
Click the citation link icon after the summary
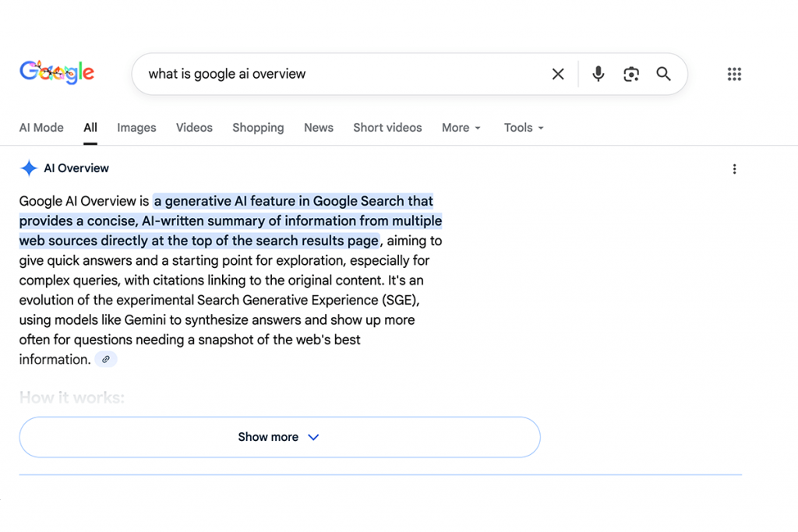106,359
